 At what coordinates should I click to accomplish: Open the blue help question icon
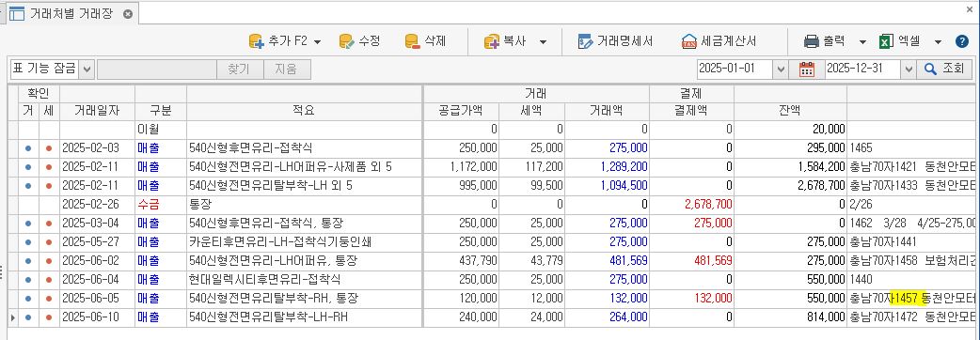pos(962,41)
